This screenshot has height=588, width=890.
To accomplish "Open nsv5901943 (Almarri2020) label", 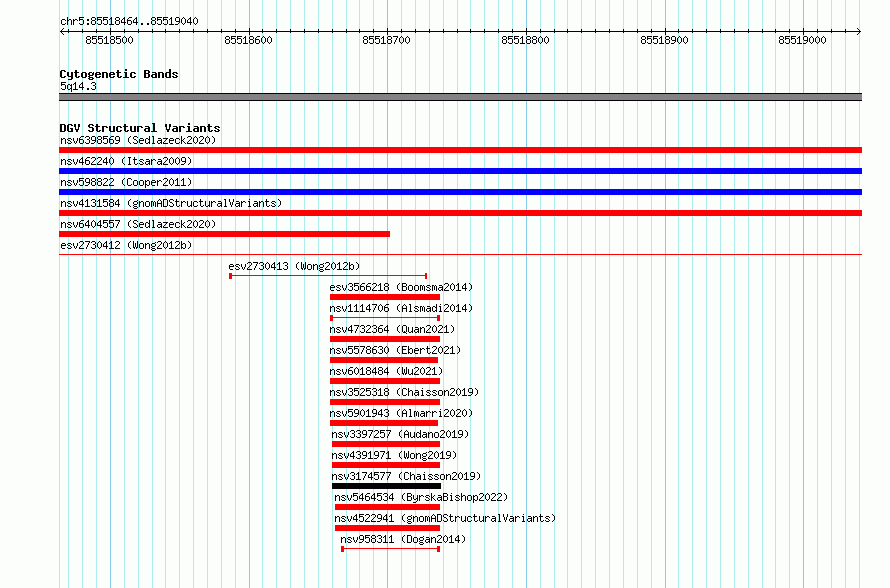I will [x=401, y=413].
